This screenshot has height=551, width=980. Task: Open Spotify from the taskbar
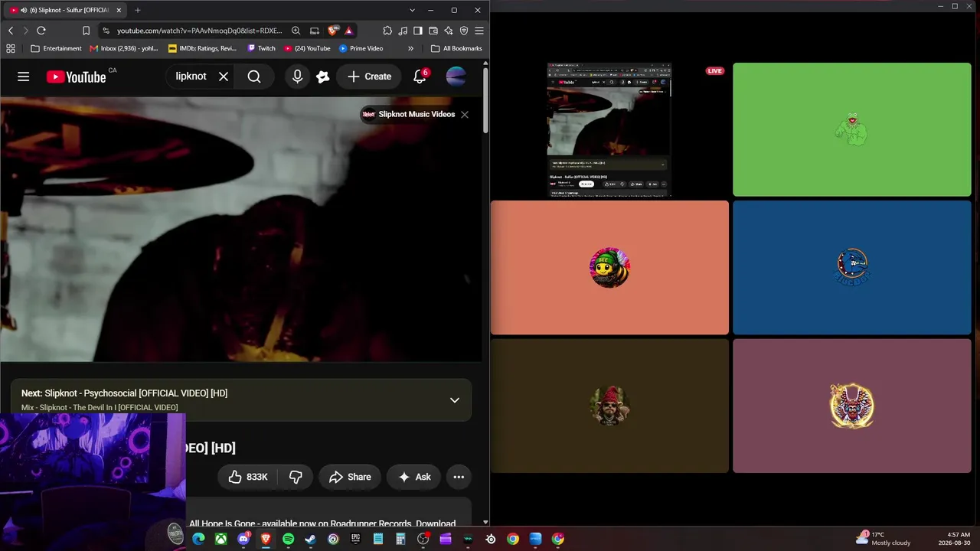click(x=288, y=539)
